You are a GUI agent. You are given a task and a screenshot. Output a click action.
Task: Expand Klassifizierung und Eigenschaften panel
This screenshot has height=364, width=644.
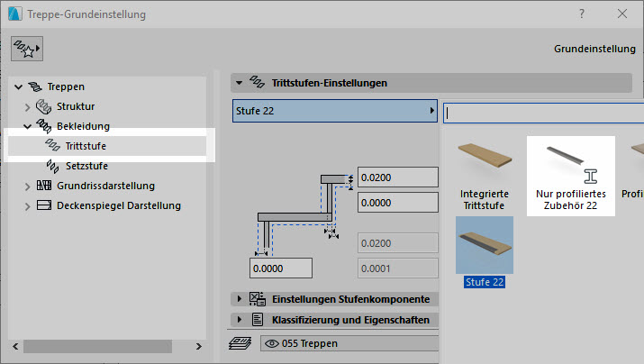[240, 319]
